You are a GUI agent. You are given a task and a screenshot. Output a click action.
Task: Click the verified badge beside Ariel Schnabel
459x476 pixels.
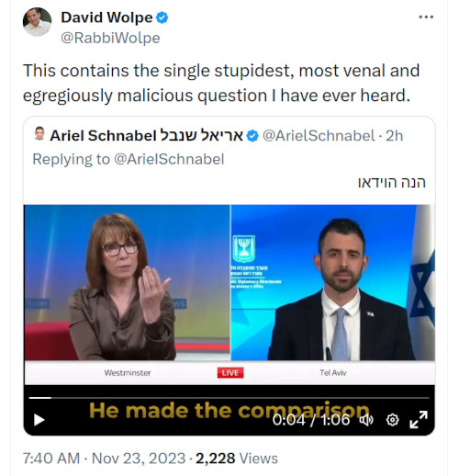[252, 136]
